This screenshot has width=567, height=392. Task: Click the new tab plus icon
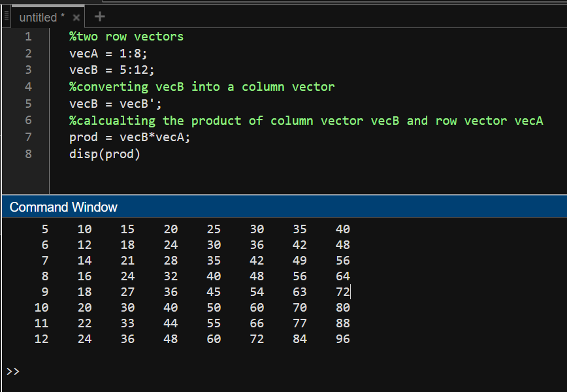click(x=99, y=17)
